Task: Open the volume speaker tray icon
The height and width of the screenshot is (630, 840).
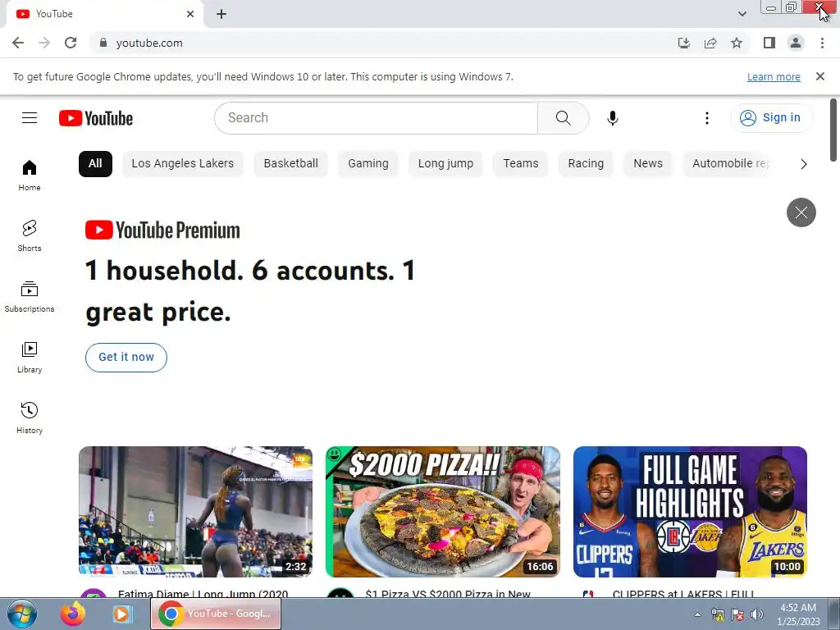Action: pyautogui.click(x=757, y=614)
